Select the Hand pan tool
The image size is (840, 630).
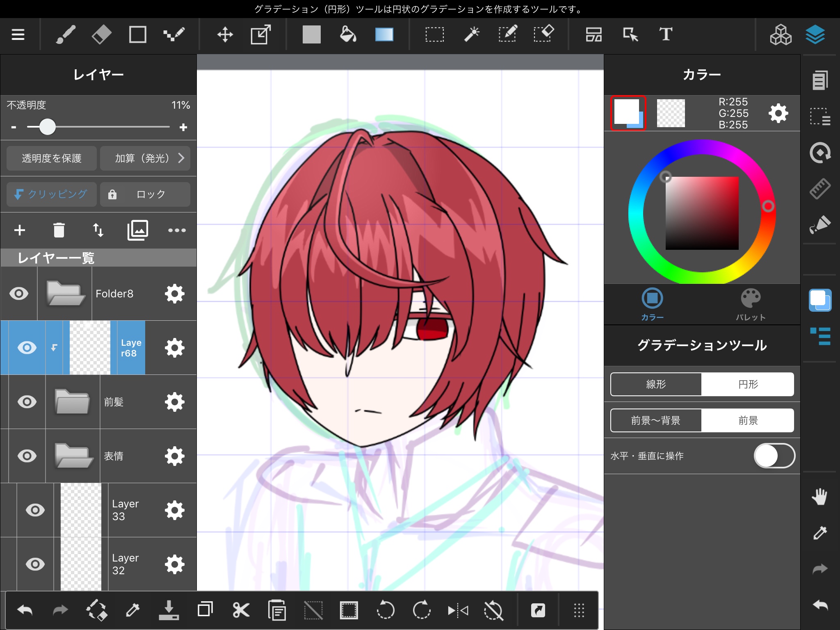[x=819, y=497]
